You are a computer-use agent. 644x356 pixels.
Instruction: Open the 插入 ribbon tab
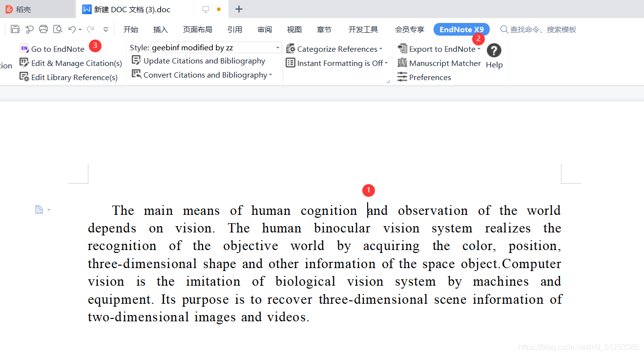click(161, 29)
